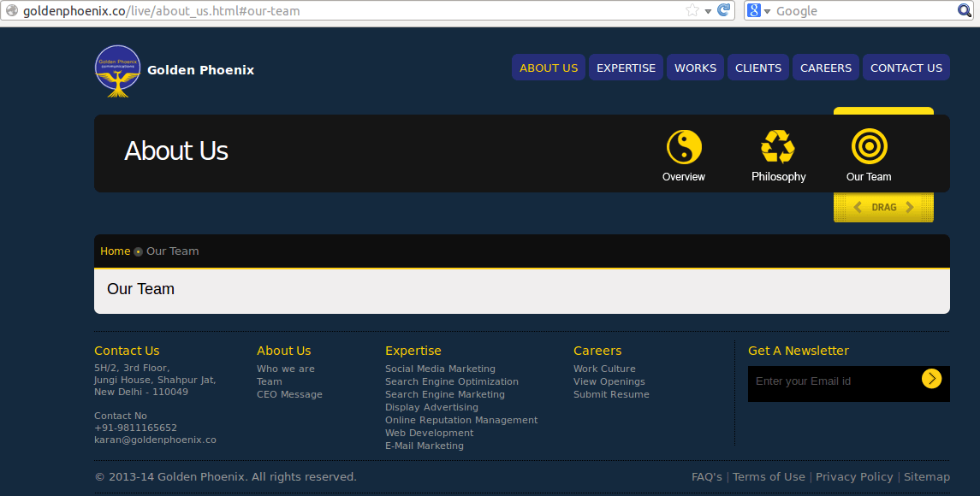The height and width of the screenshot is (496, 980).
Task: Open Social Media Marketing link
Action: [440, 369]
